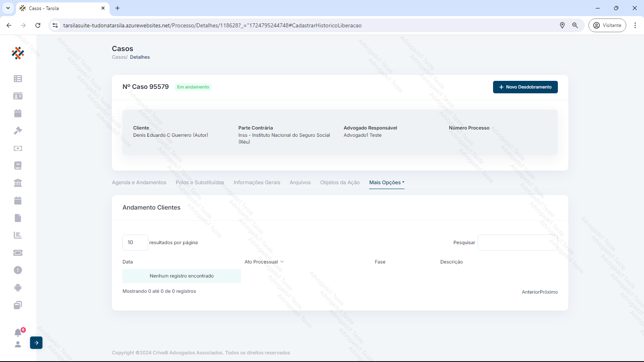Image resolution: width=644 pixels, height=362 pixels.
Task: Open the ticket icon in sidebar
Action: tap(18, 253)
